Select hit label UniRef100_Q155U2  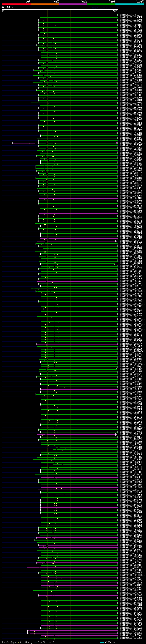coord(131,35)
